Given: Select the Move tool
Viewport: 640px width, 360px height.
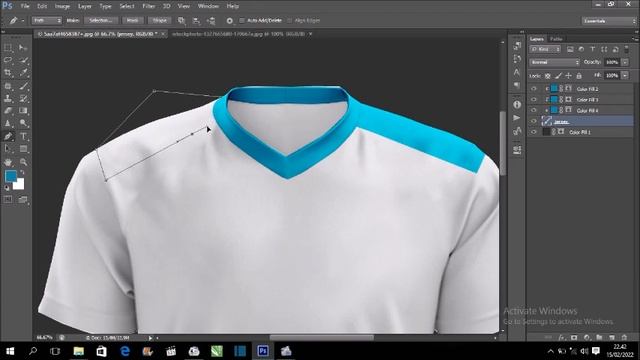Looking at the screenshot, I should coord(23,48).
